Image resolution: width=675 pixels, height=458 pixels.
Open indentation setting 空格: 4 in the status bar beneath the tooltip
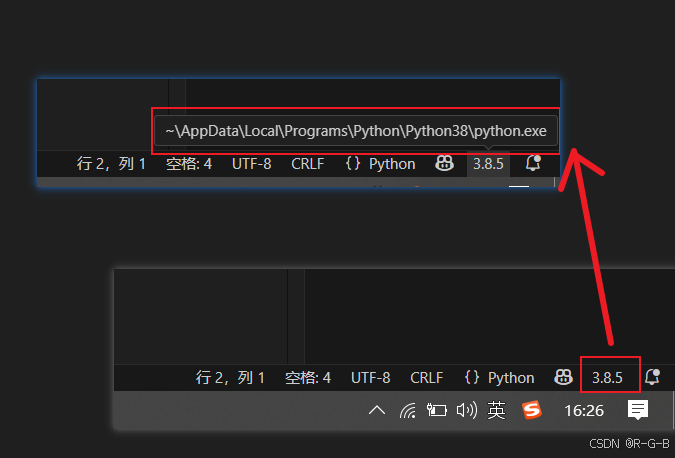[x=189, y=164]
